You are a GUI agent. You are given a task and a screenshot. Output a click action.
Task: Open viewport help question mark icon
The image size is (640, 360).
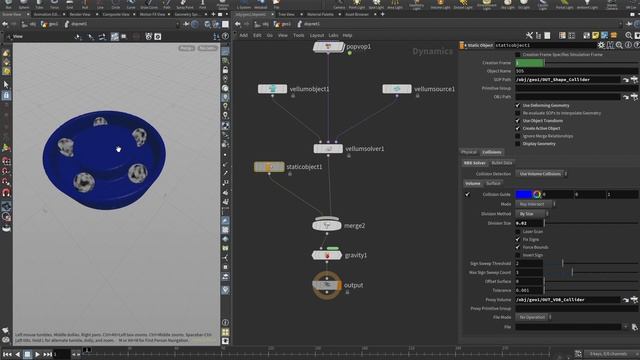[225, 36]
